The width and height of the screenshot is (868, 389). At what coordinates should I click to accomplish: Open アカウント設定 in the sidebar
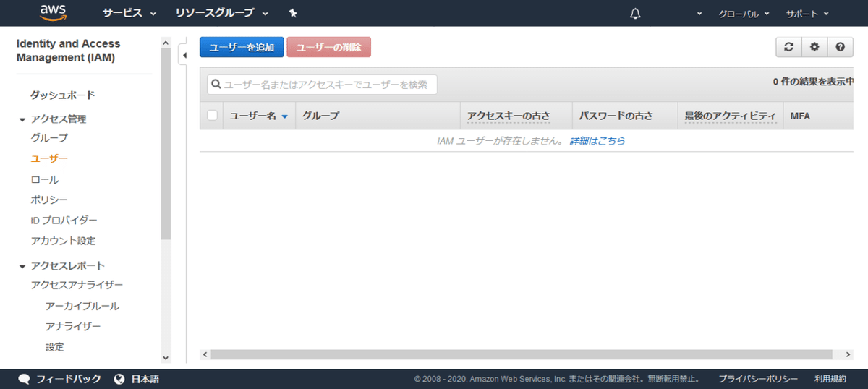63,241
